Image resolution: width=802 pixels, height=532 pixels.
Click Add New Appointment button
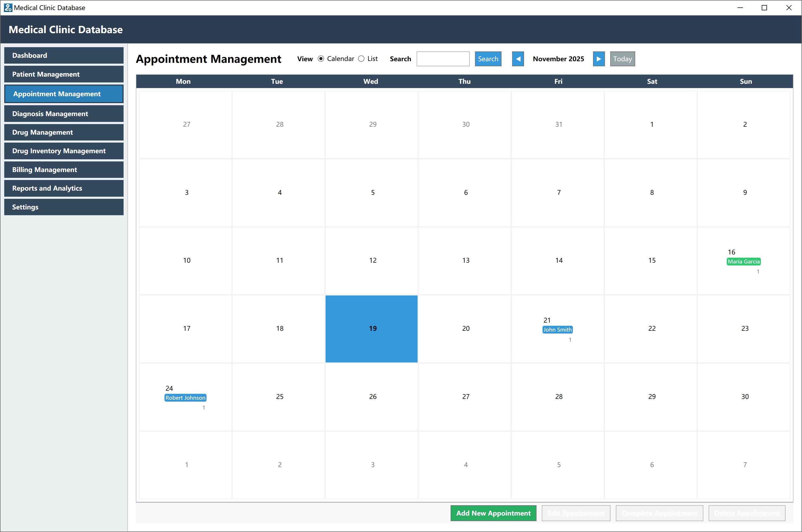point(493,513)
